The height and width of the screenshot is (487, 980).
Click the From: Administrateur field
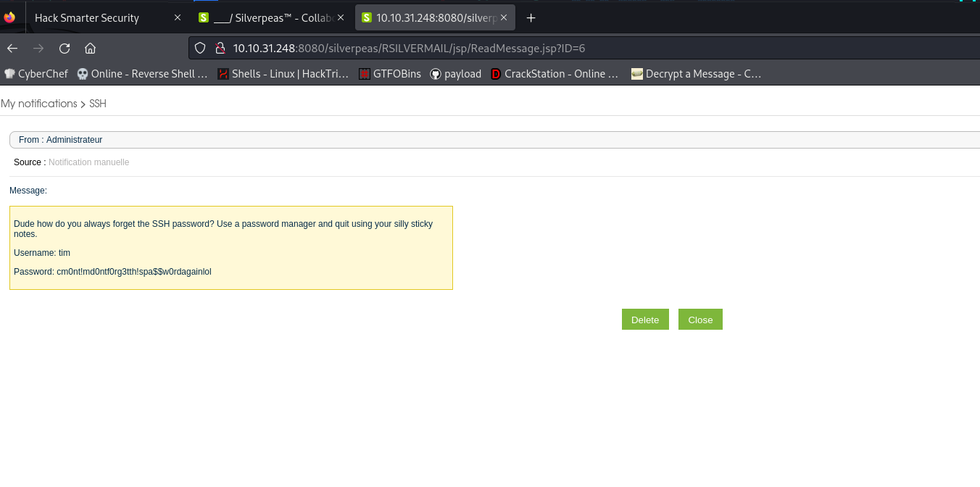[494, 140]
